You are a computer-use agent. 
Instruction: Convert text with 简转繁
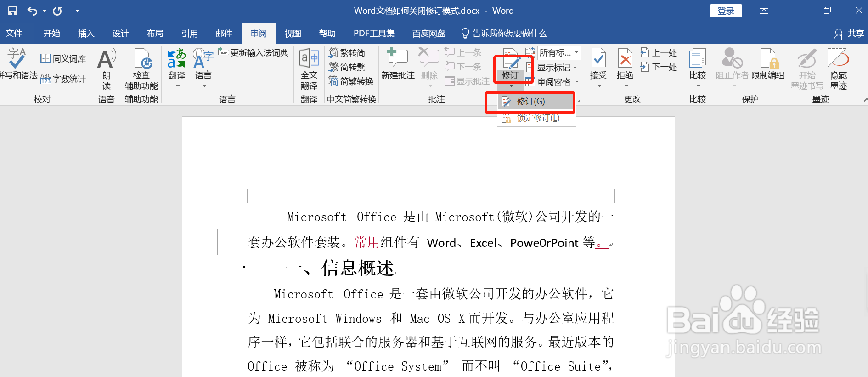pyautogui.click(x=347, y=67)
